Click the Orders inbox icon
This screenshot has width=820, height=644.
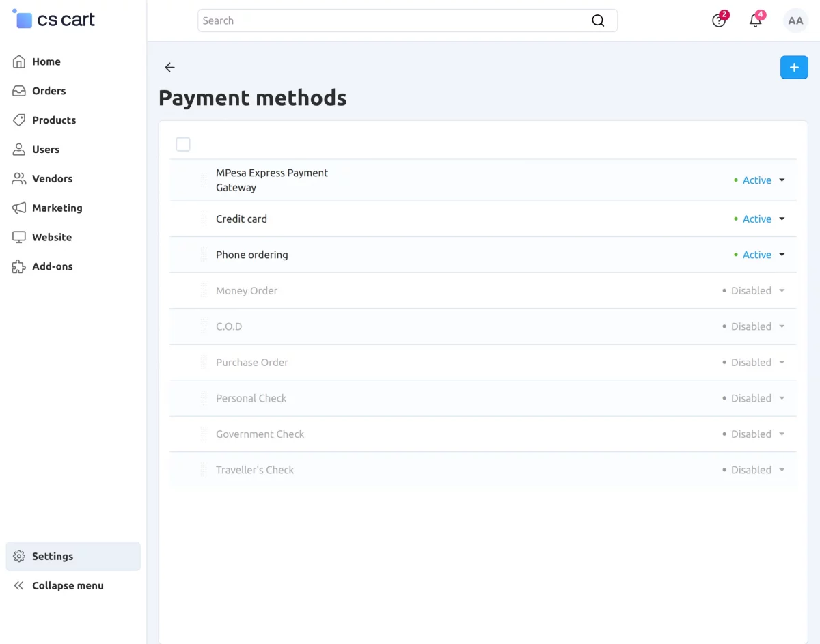tap(19, 91)
